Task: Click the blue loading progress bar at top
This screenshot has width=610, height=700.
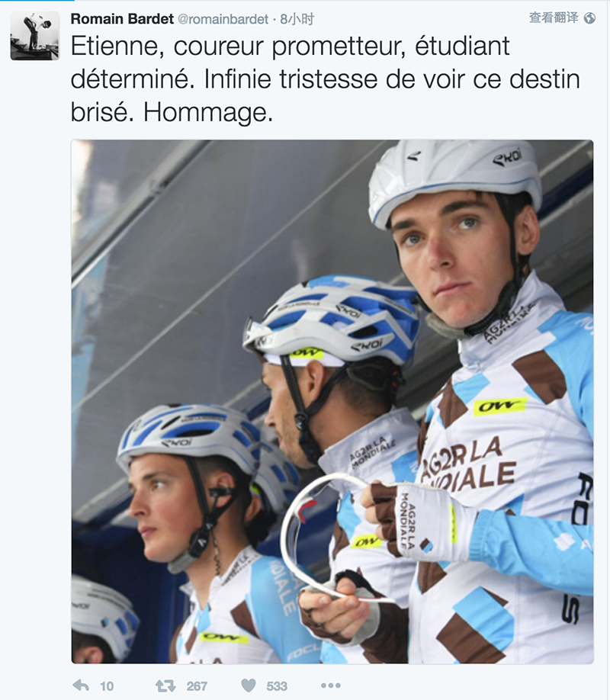Action: (37, 1)
